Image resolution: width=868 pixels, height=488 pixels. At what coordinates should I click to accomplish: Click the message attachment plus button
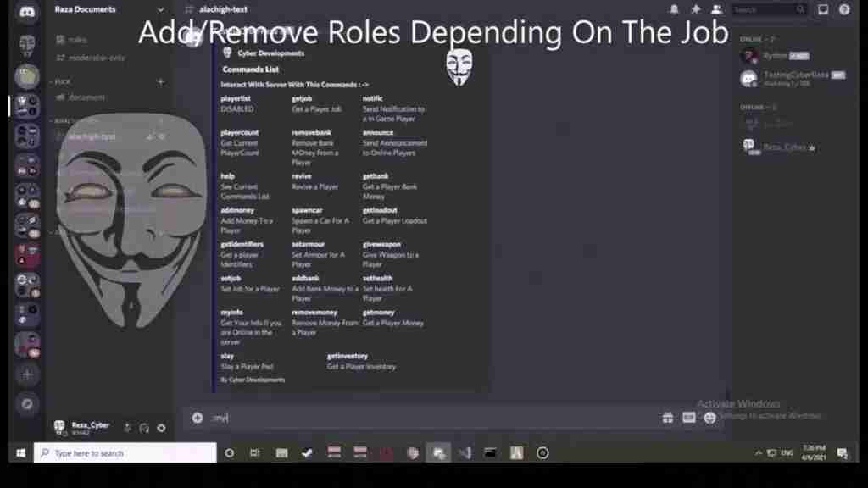point(198,418)
